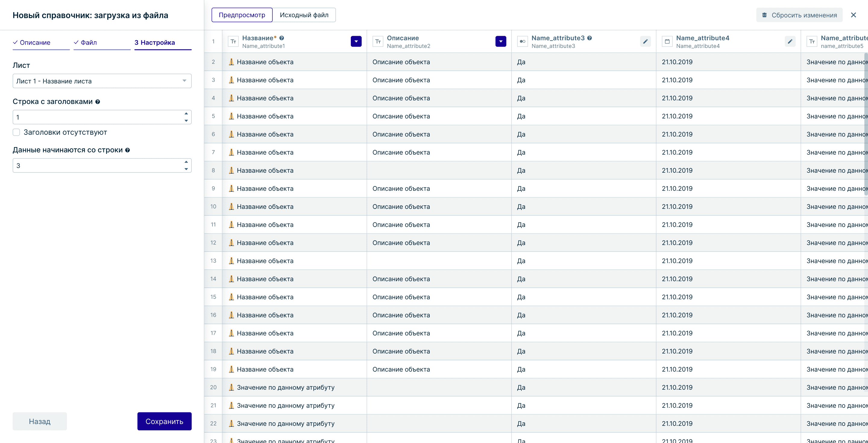Click help icon next to Данные начинаются со строки
This screenshot has width=868, height=443.
127,150
